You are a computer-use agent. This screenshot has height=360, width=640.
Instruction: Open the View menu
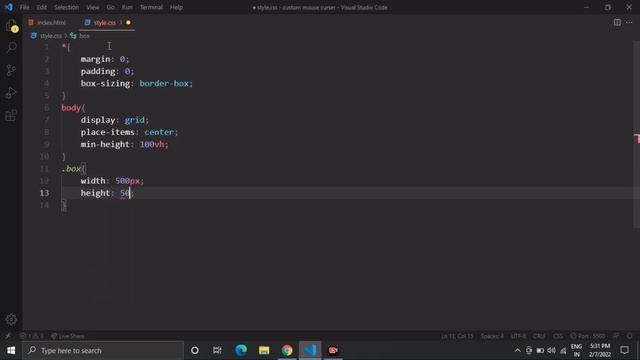pyautogui.click(x=93, y=7)
